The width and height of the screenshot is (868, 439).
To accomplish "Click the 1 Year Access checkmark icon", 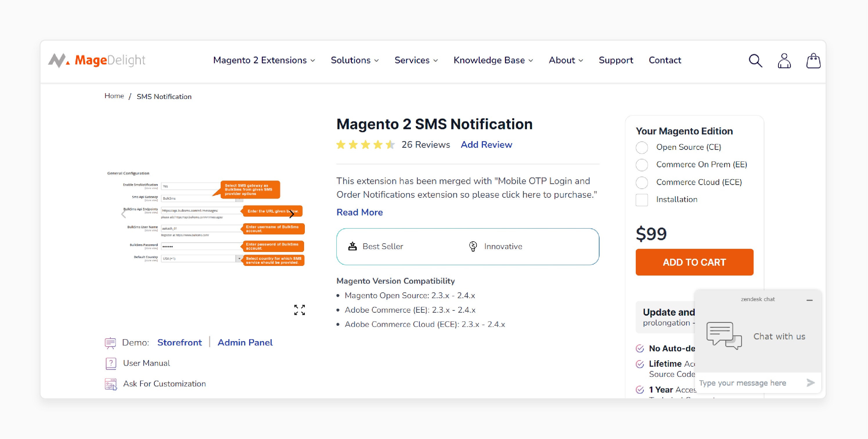I will click(x=640, y=390).
